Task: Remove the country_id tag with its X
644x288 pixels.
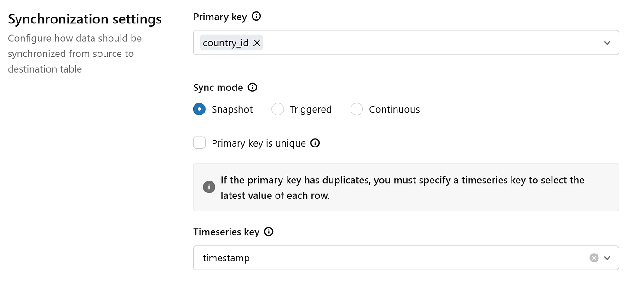Action: pyautogui.click(x=257, y=43)
